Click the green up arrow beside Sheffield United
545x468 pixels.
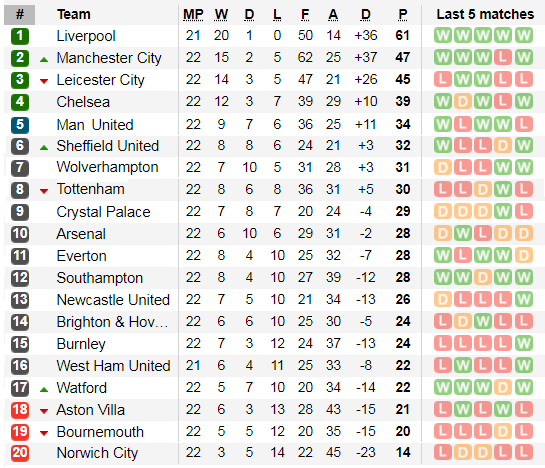(44, 148)
